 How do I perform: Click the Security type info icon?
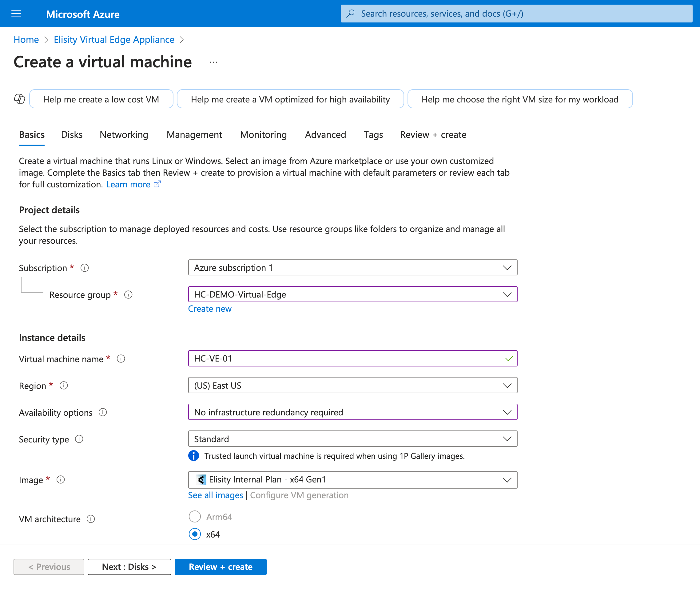79,439
